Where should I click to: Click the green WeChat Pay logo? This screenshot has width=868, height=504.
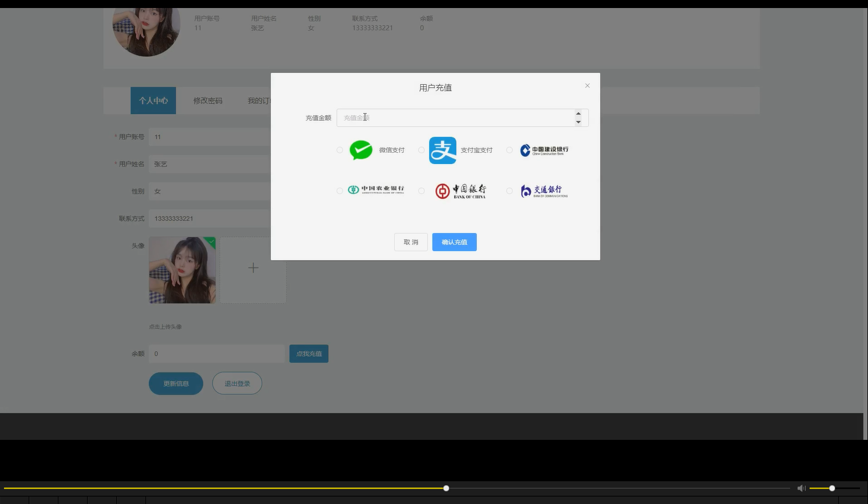361,150
